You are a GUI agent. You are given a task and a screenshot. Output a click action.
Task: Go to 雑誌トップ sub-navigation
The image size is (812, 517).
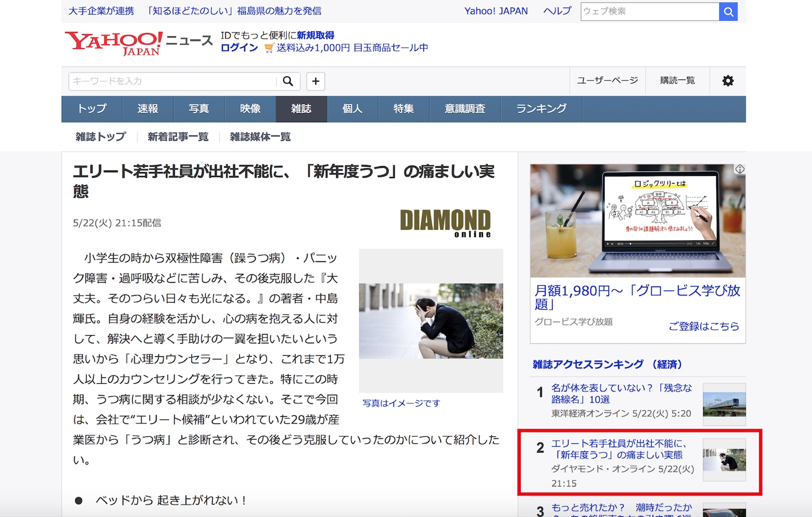tap(101, 136)
